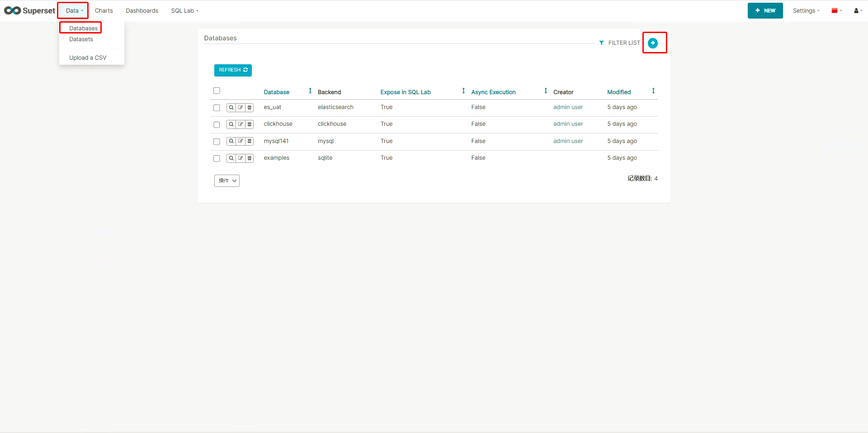868x433 pixels.
Task: Click the sqlite backend cell
Action: [x=325, y=158]
